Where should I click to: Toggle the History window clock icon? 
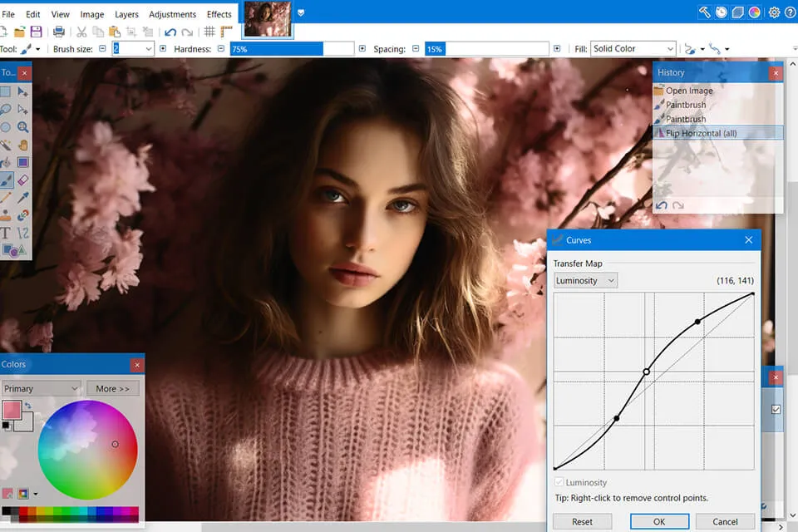click(x=722, y=12)
